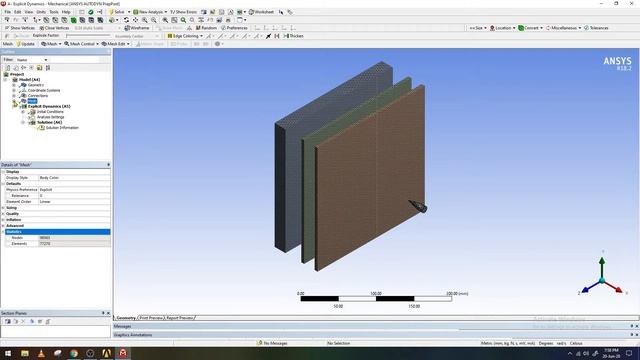Select the Geometry node in tree
This screenshot has height=360, width=640.
[x=36, y=85]
